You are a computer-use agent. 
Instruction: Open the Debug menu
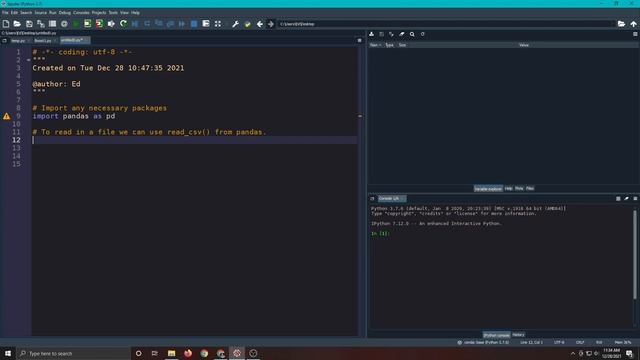64,13
